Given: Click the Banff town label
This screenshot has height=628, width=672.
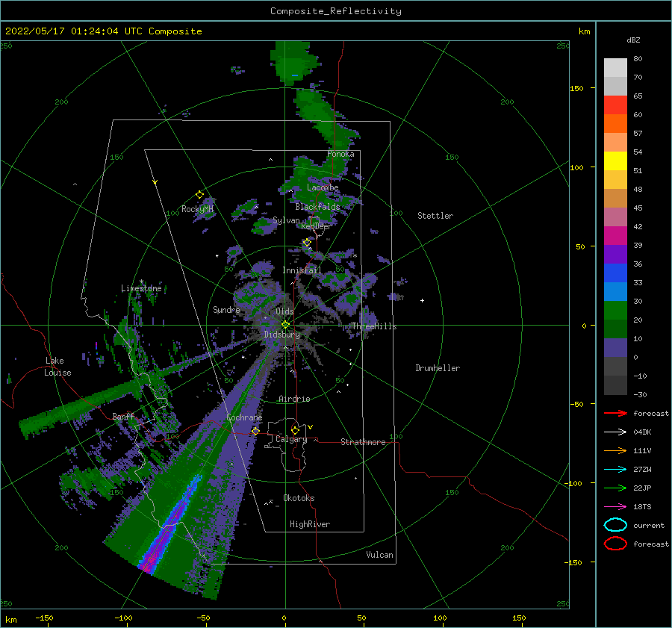Looking at the screenshot, I should point(123,416).
